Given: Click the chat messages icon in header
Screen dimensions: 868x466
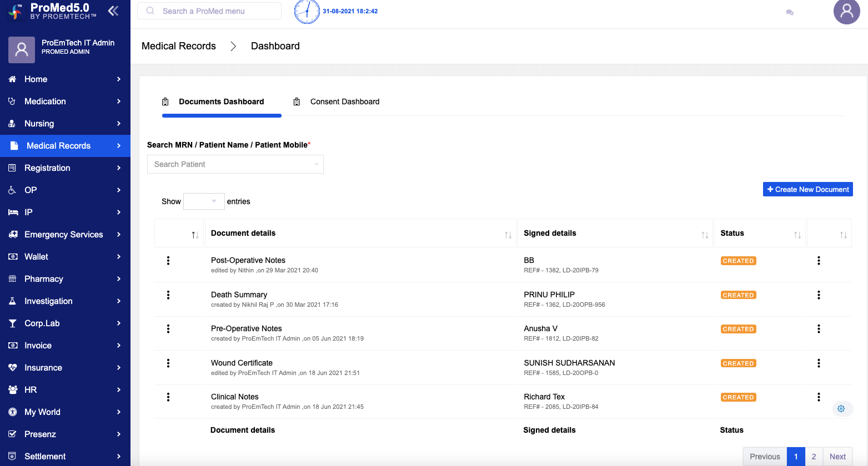Looking at the screenshot, I should click(x=789, y=12).
